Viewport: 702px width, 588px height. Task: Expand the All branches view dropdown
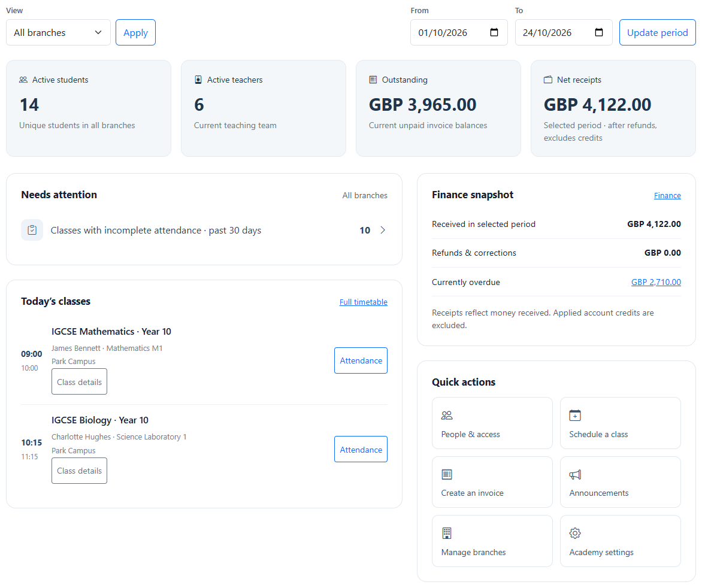point(58,32)
